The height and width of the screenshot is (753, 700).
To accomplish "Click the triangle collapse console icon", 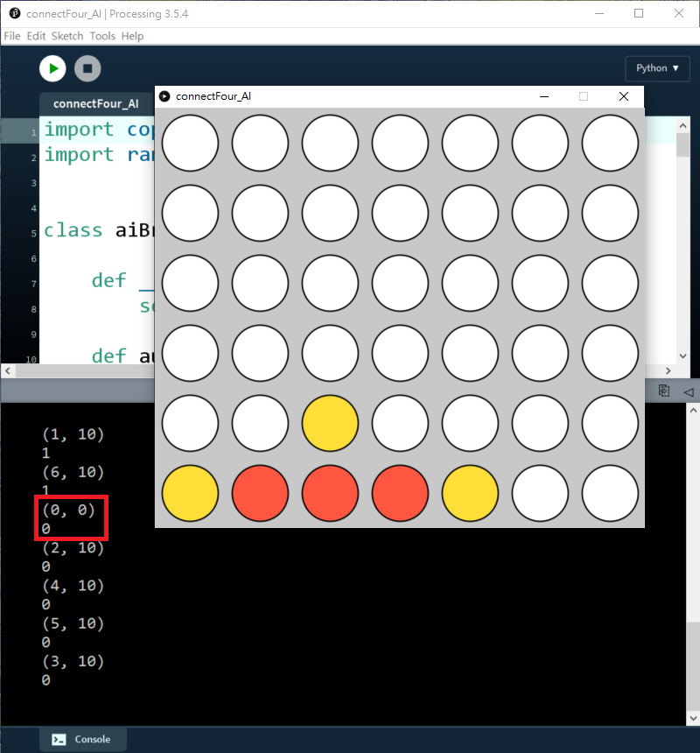I will 688,391.
